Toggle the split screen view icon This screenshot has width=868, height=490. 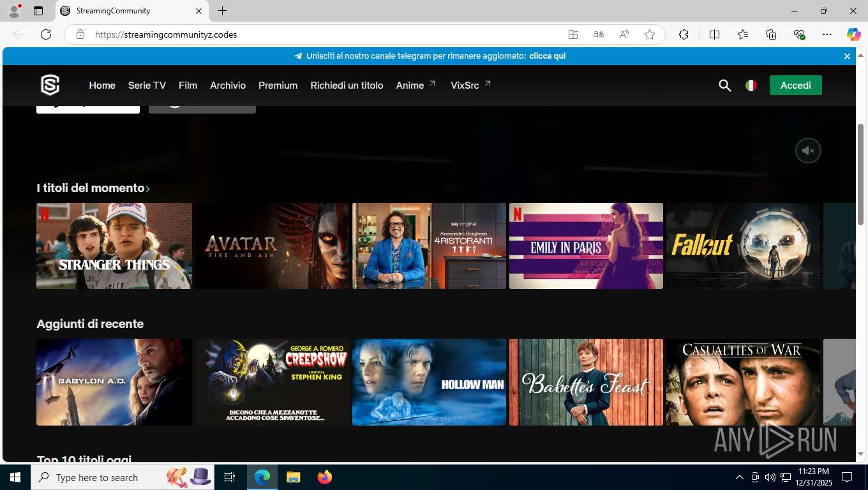pos(715,34)
